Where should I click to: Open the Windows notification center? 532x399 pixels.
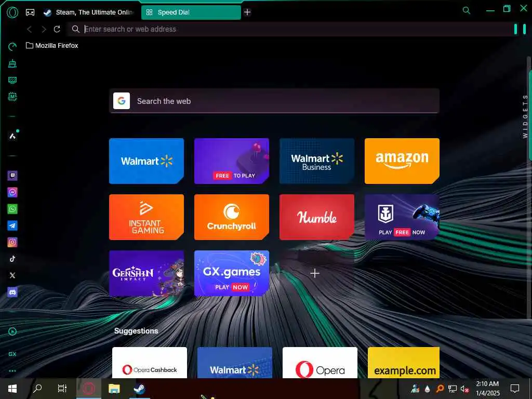515,389
